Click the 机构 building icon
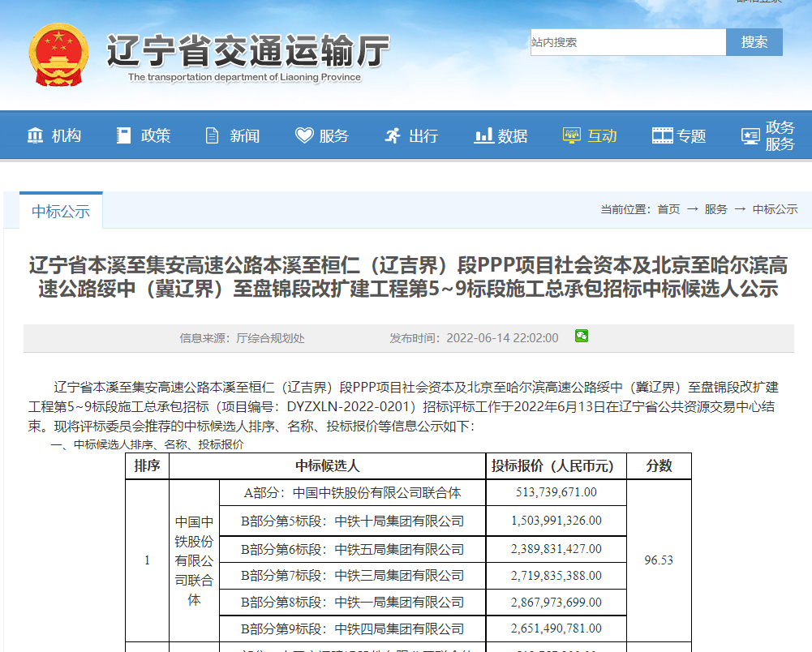This screenshot has height=652, width=812. (35, 135)
